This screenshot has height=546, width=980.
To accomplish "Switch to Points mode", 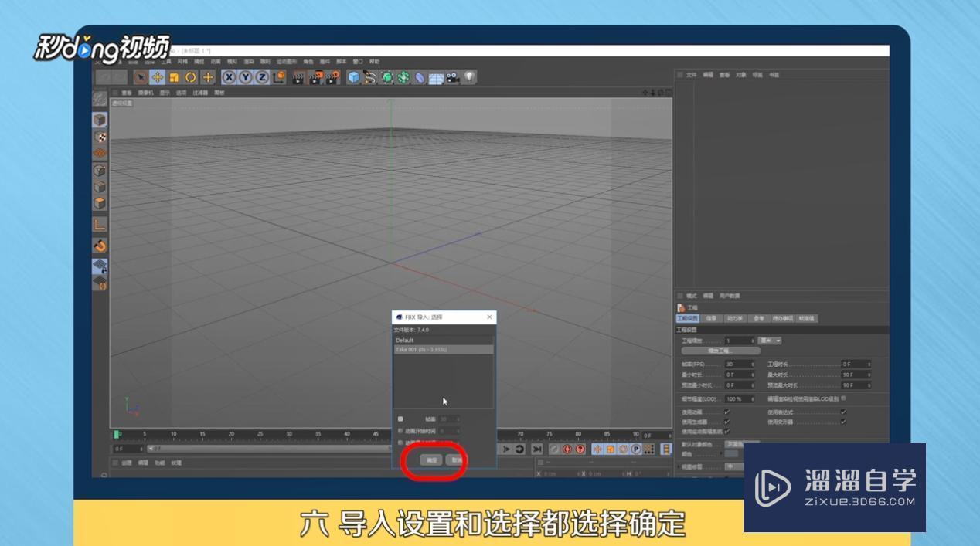I will [100, 170].
